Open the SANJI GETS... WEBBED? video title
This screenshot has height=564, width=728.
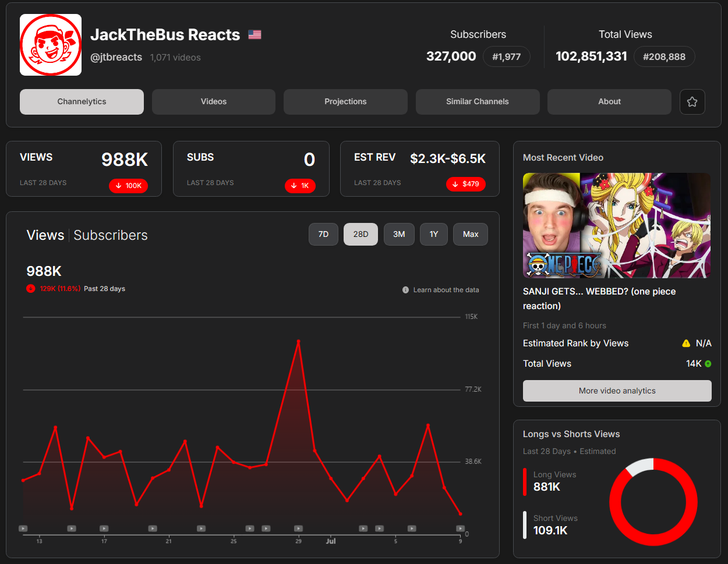[x=599, y=299]
